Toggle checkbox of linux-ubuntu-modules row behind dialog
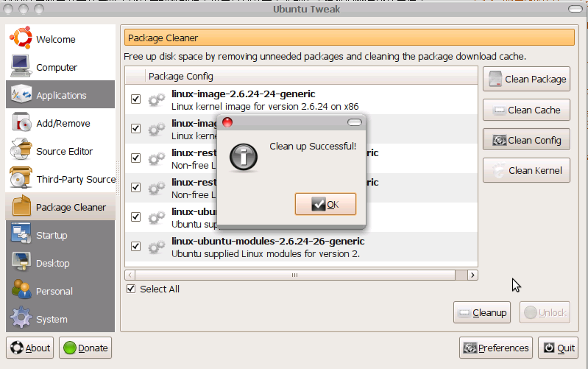The width and height of the screenshot is (588, 369). pos(135,217)
